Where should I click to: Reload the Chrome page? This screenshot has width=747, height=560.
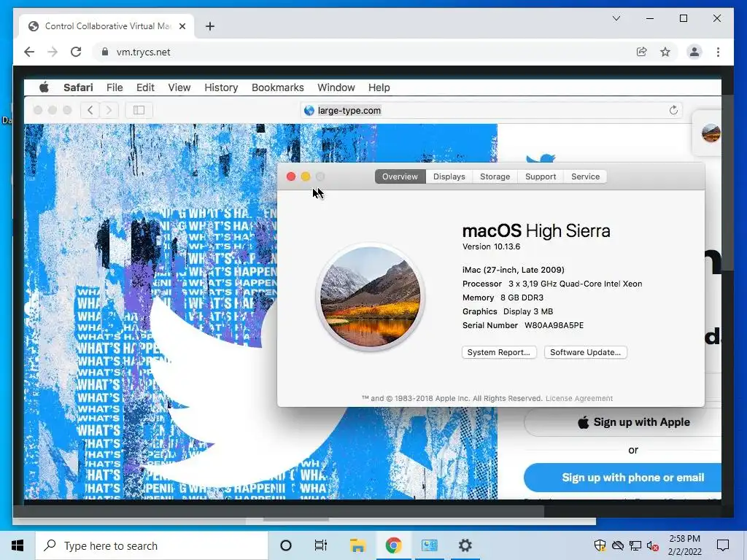[76, 52]
